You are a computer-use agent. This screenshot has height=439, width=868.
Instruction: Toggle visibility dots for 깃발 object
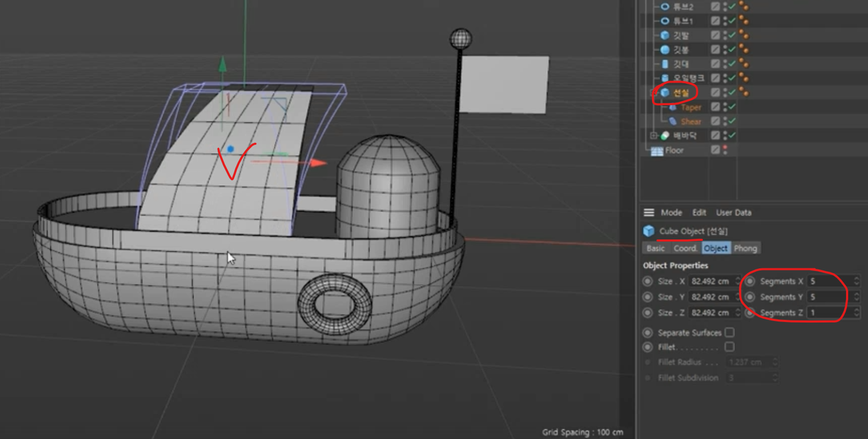[x=725, y=35]
